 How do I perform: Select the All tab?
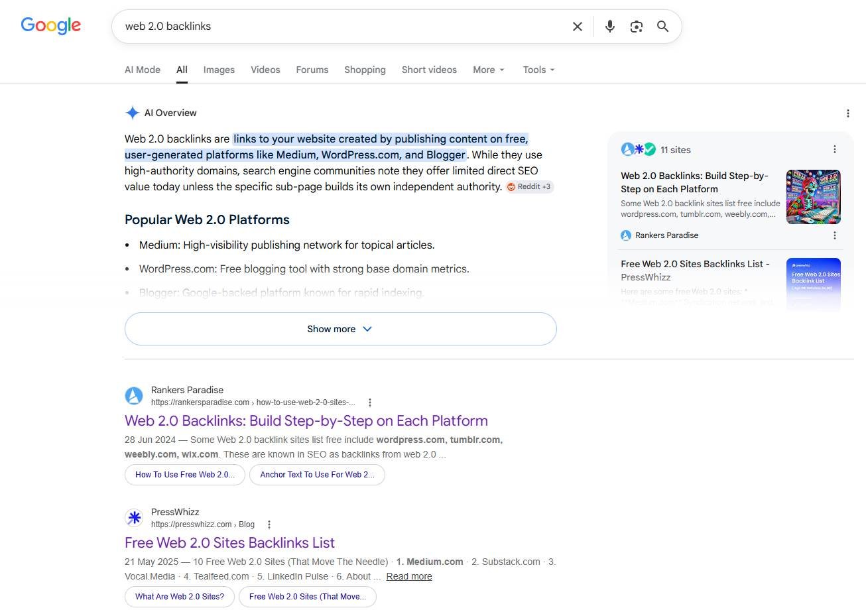pyautogui.click(x=182, y=70)
